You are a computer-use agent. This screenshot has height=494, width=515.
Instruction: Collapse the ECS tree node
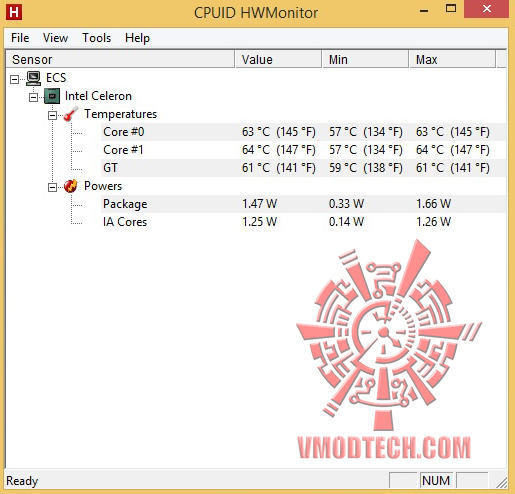click(14, 79)
